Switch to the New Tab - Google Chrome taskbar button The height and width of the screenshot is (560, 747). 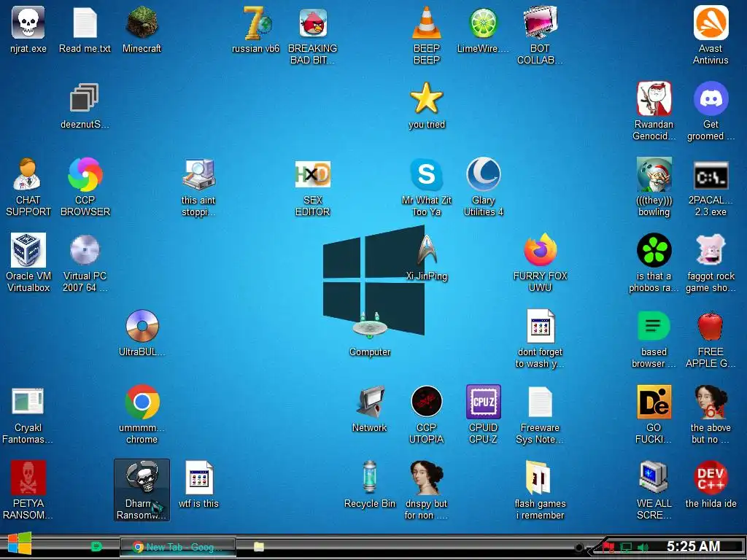pos(177,547)
